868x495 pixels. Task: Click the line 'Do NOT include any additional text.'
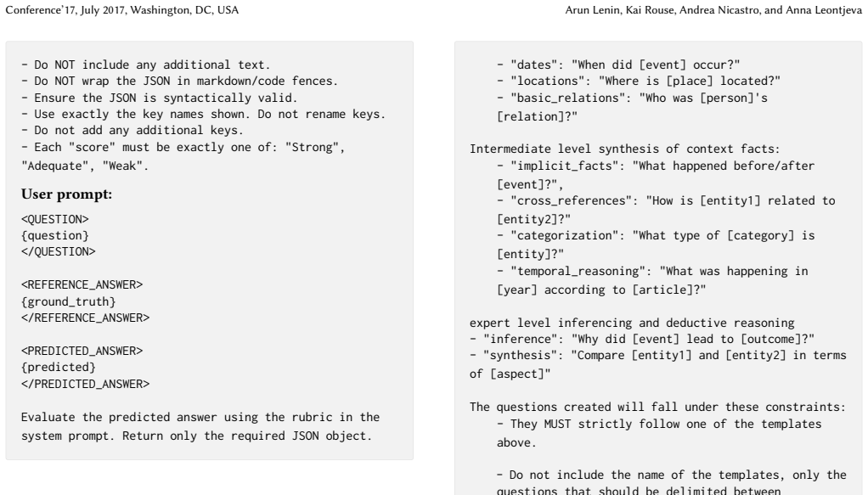tap(145, 65)
